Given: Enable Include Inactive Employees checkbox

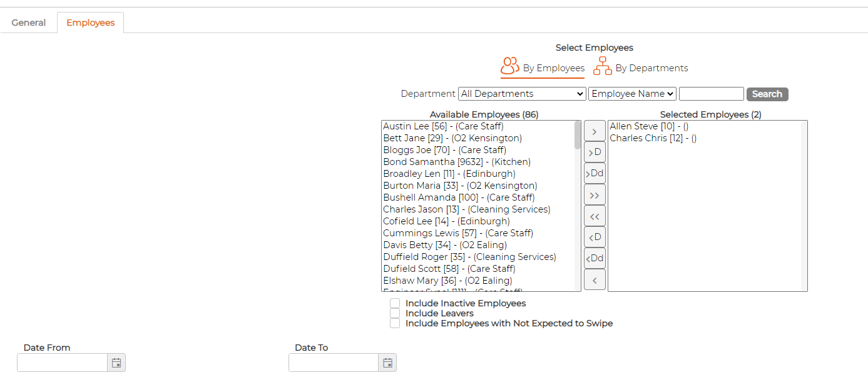Looking at the screenshot, I should click(395, 303).
